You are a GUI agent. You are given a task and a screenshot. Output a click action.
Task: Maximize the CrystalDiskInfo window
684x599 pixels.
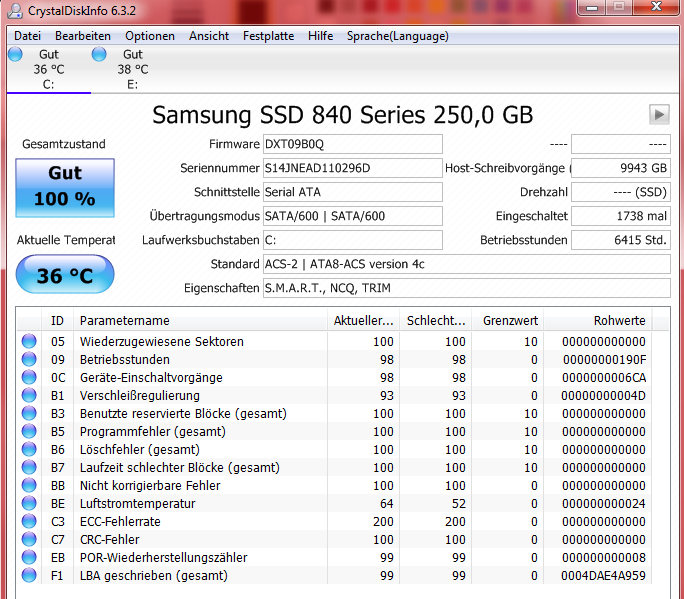pos(619,7)
